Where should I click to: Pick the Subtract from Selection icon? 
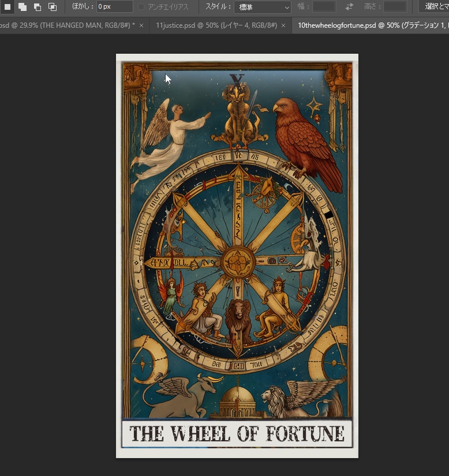38,7
